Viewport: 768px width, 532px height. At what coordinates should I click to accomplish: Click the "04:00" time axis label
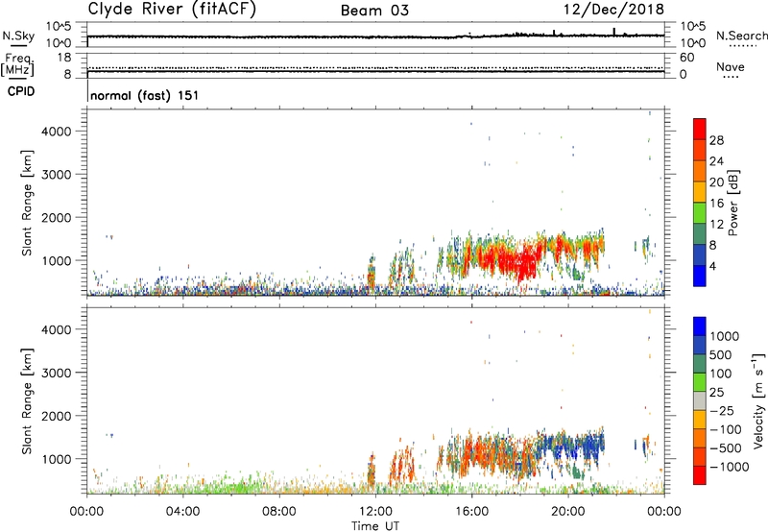[182, 512]
